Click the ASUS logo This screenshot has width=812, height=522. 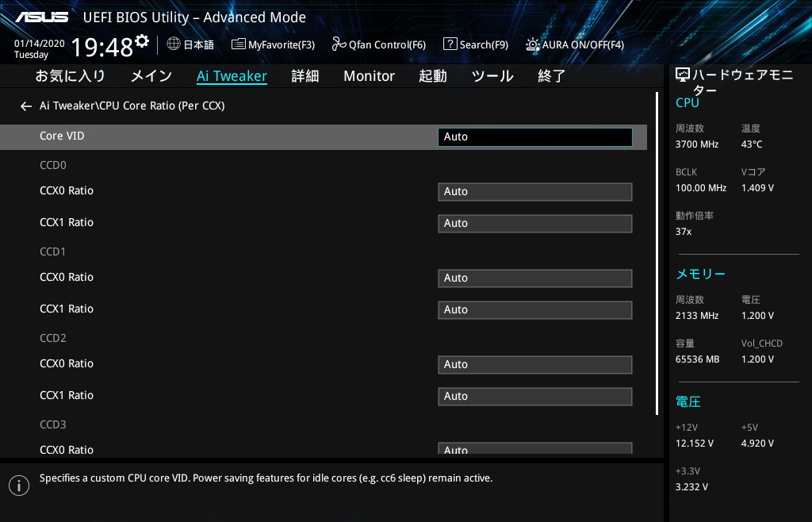click(x=41, y=17)
